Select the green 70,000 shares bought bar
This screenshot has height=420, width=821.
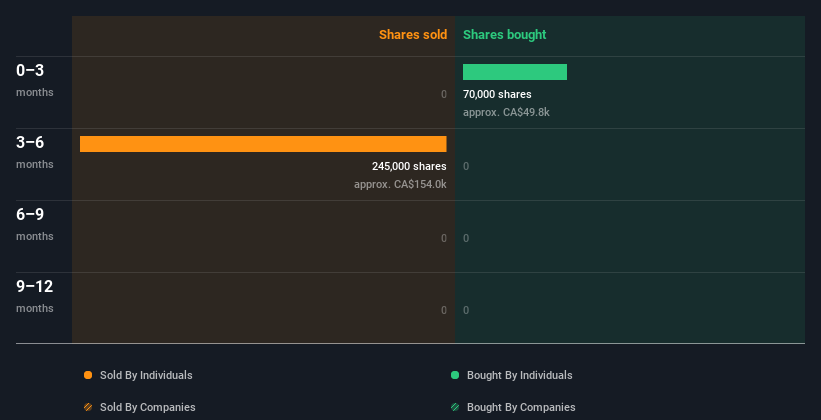[x=515, y=72]
